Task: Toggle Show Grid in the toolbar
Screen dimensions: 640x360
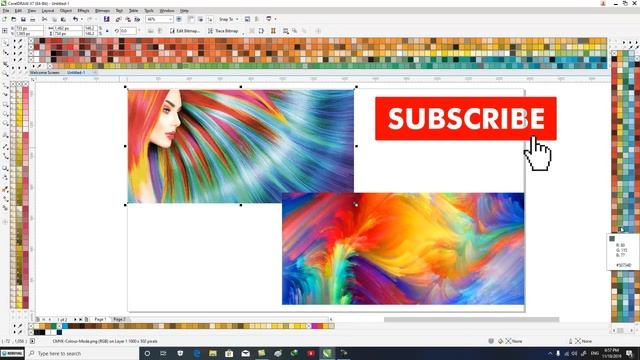Action: click(x=200, y=19)
